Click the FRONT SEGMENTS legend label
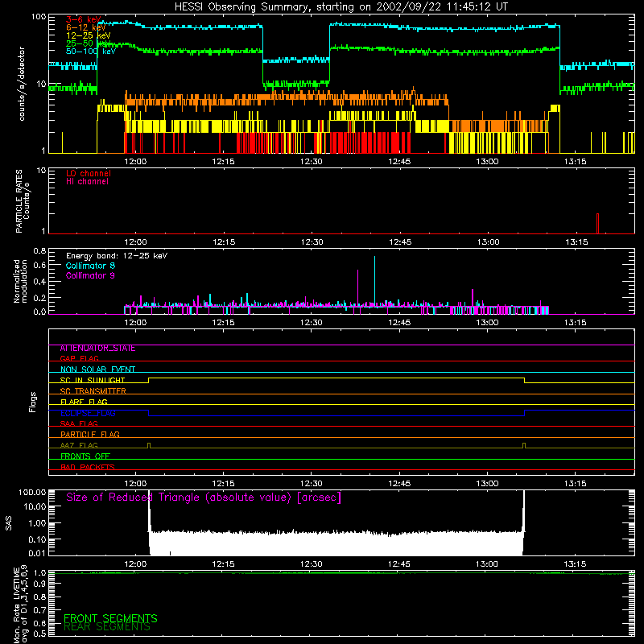 pos(110,618)
